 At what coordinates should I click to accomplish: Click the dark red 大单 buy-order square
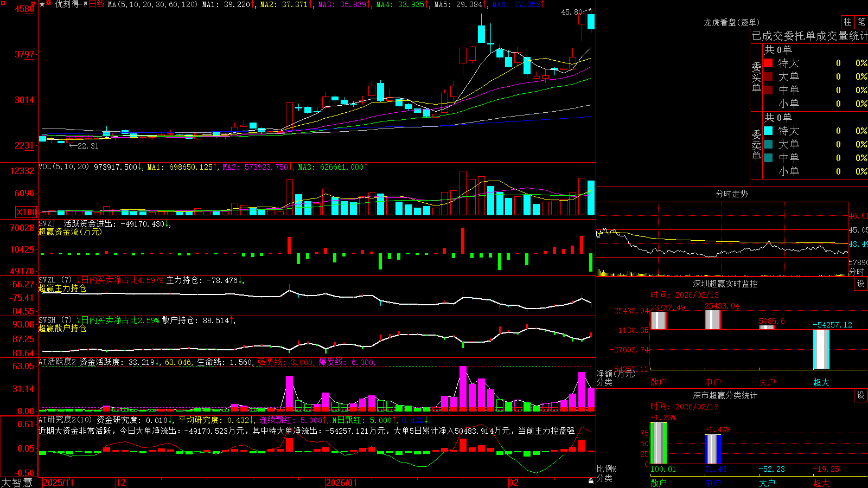tap(768, 76)
